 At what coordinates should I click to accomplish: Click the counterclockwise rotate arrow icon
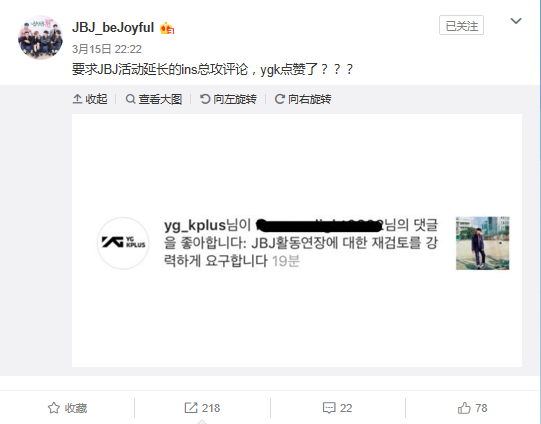pyautogui.click(x=205, y=99)
